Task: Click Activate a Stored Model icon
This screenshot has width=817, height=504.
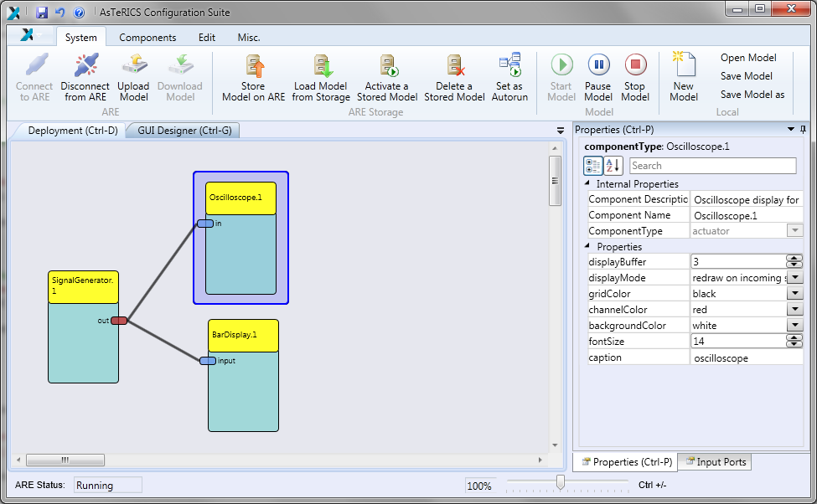Action: point(387,67)
